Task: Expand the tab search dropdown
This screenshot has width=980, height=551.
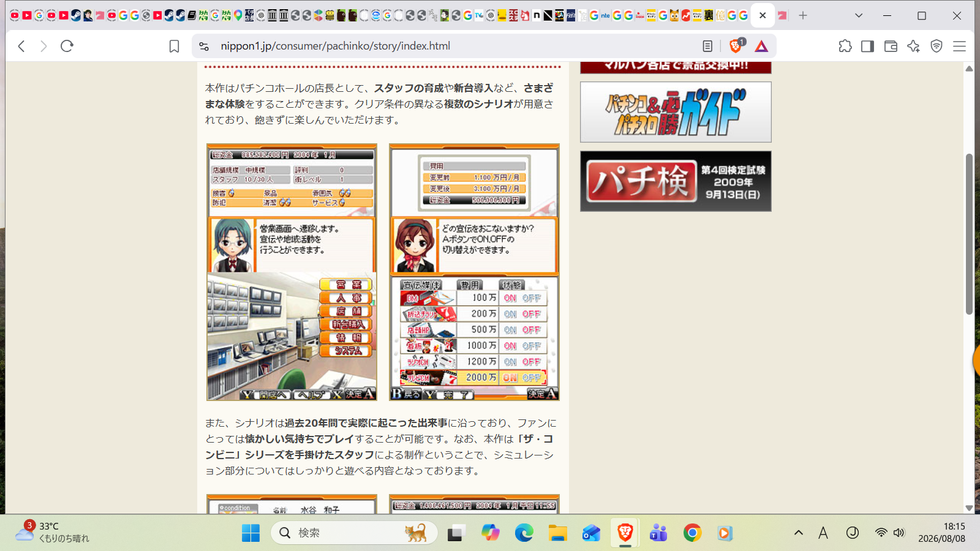Action: point(859,15)
